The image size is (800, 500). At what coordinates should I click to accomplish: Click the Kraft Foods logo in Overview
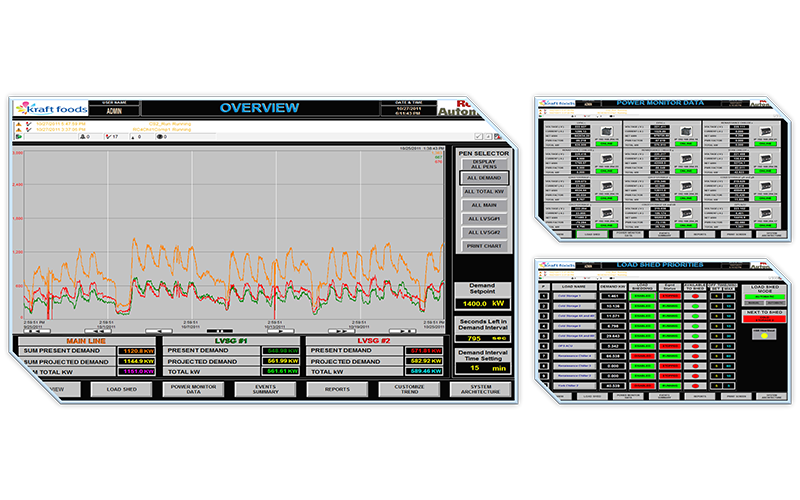click(x=52, y=108)
